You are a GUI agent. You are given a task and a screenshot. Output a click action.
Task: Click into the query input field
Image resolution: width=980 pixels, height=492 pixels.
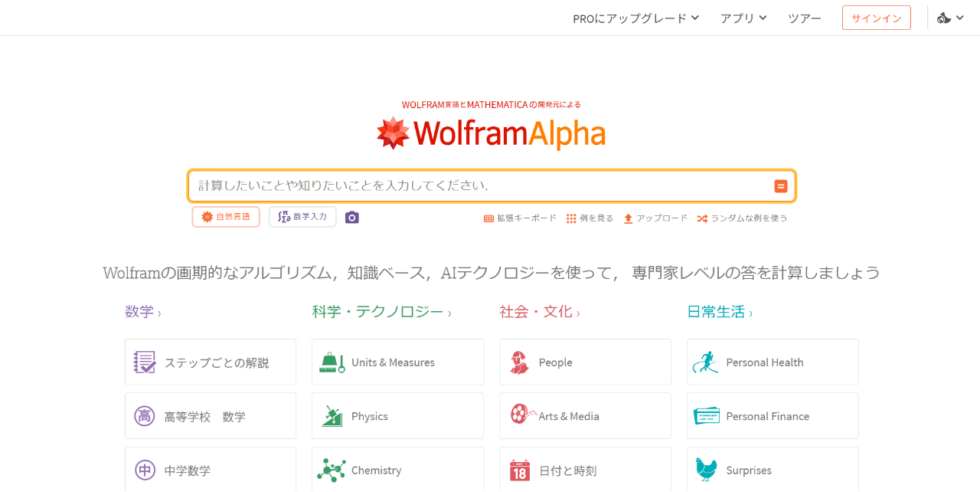pyautogui.click(x=482, y=186)
